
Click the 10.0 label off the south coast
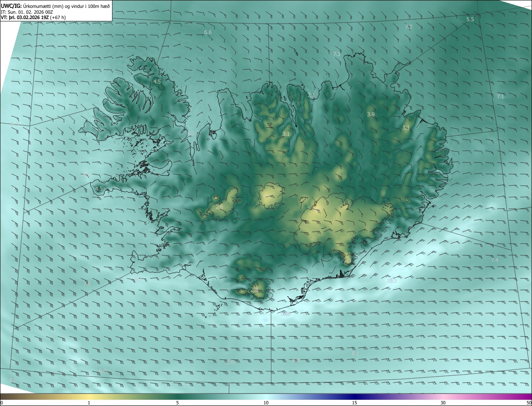pos(285,314)
